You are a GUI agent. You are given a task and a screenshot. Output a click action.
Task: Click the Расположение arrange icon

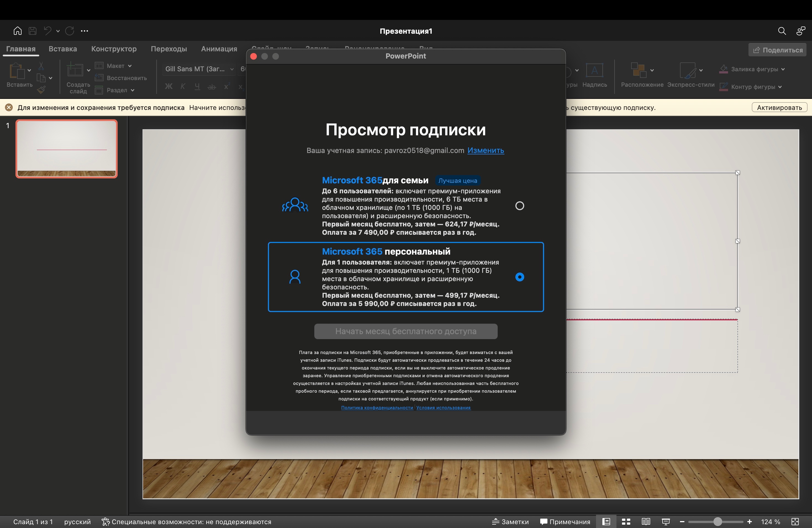click(x=638, y=70)
